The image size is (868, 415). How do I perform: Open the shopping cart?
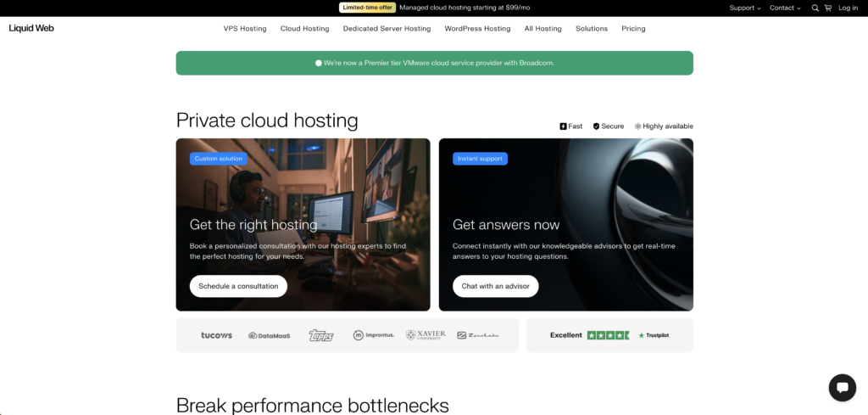[828, 8]
